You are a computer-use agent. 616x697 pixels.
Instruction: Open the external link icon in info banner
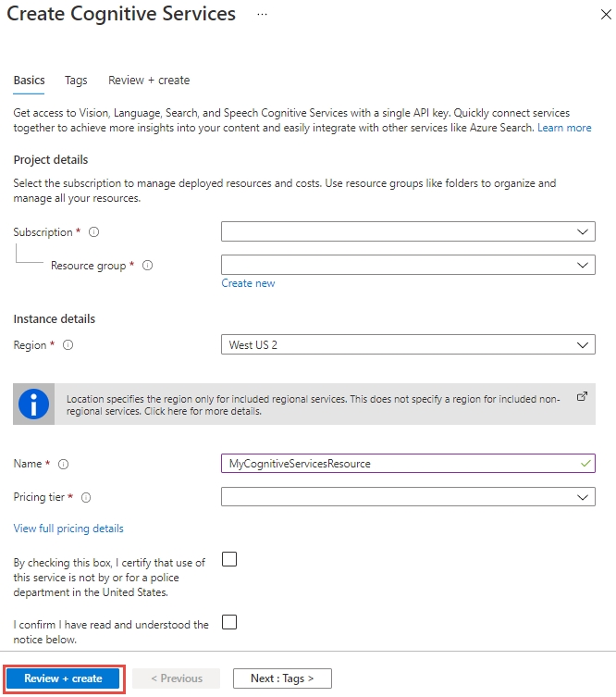point(582,396)
